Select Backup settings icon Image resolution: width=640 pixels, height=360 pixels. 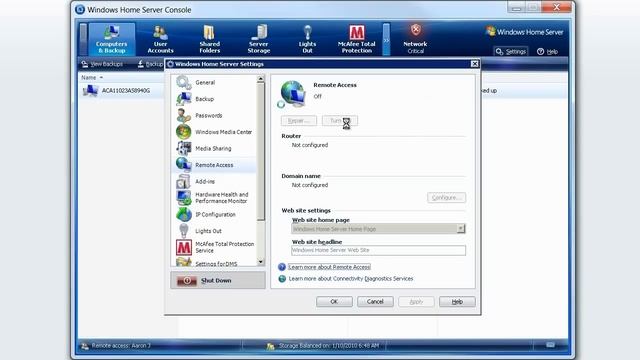184,99
